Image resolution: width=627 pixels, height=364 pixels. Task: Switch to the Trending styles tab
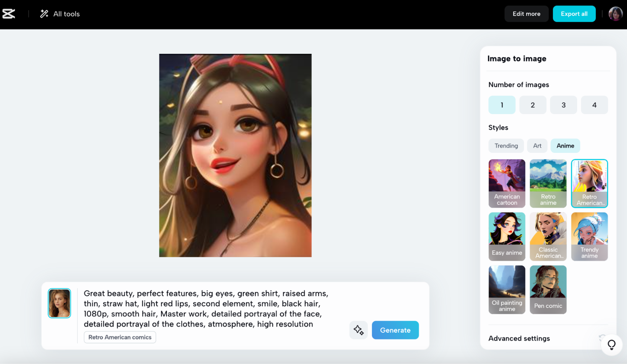(506, 146)
